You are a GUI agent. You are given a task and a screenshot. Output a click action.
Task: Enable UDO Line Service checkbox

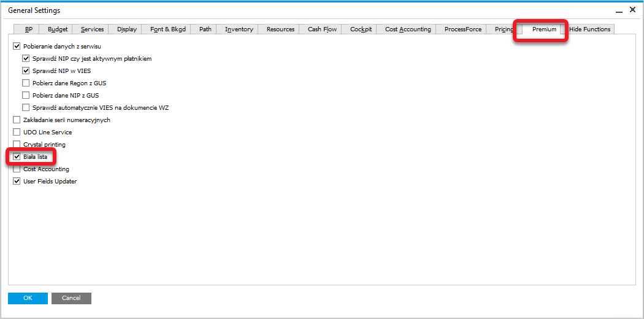17,133
